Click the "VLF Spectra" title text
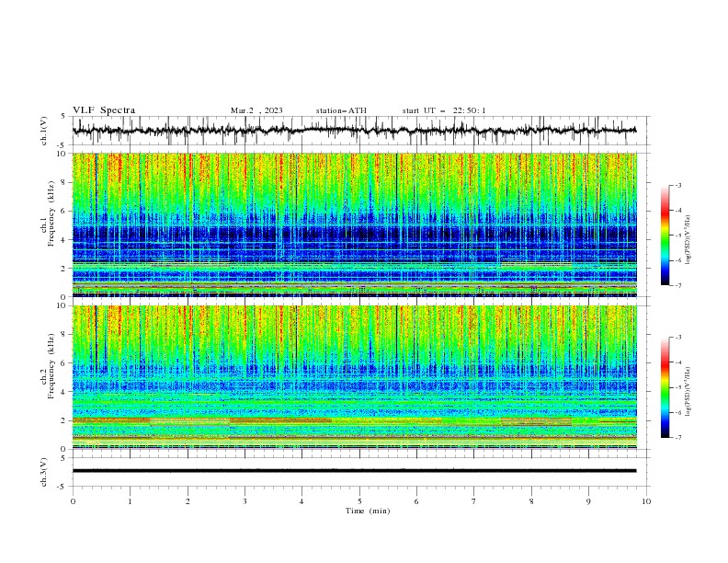This screenshot has height=563, width=728. point(104,110)
